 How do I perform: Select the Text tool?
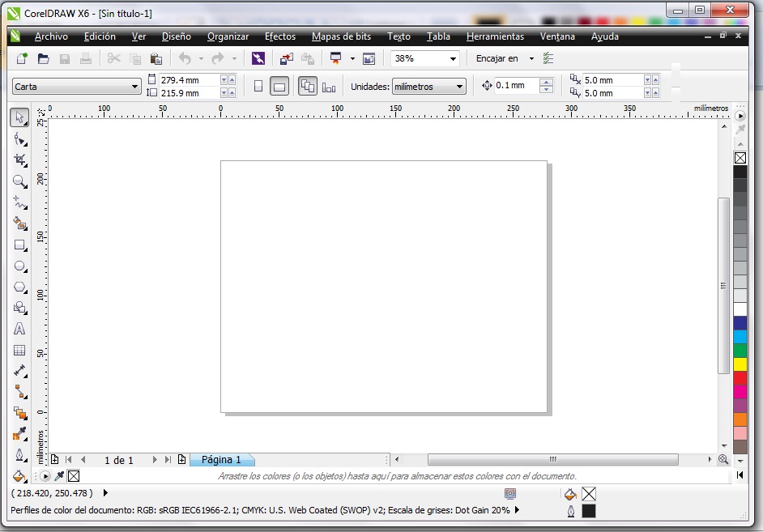pos(19,329)
